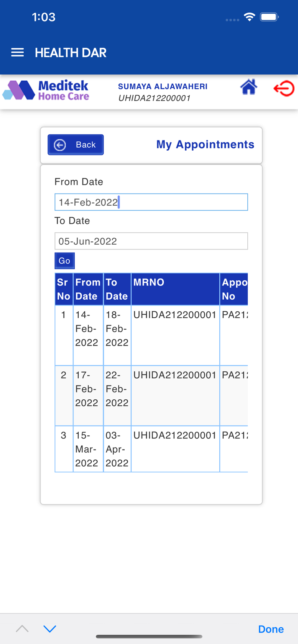This screenshot has width=298, height=644.
Task: Tap the Back arrow button
Action: pyautogui.click(x=76, y=145)
